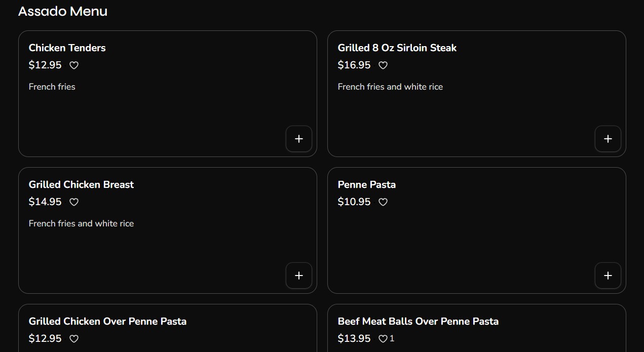Screen dimensions: 644x352
Task: Click the $16.95 sirloin steak price
Action: pos(354,65)
